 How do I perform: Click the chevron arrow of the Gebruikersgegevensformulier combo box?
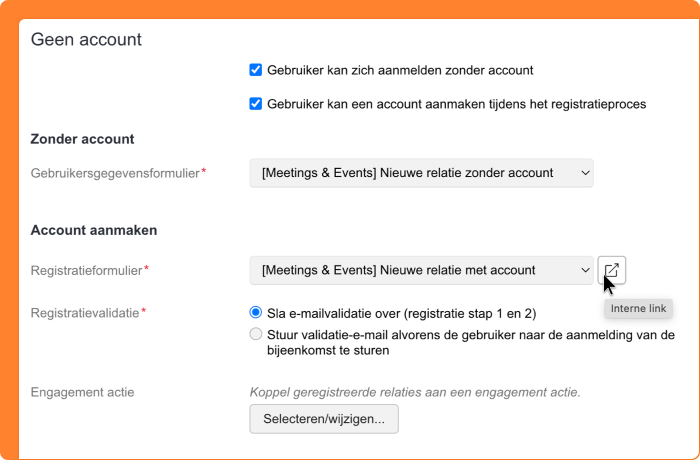point(585,173)
